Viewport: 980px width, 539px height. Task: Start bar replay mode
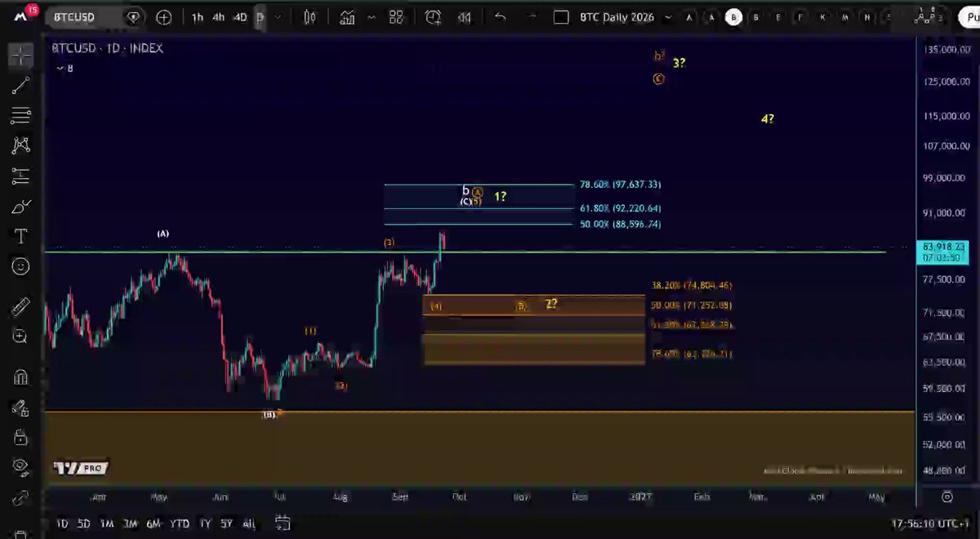point(465,17)
